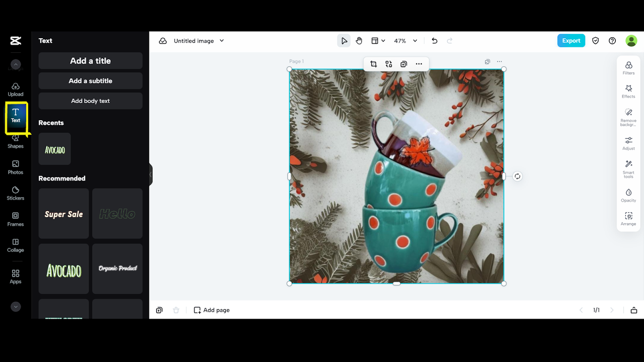Open the pages panel icon at bottom right
Image resolution: width=644 pixels, height=362 pixels.
(x=634, y=310)
